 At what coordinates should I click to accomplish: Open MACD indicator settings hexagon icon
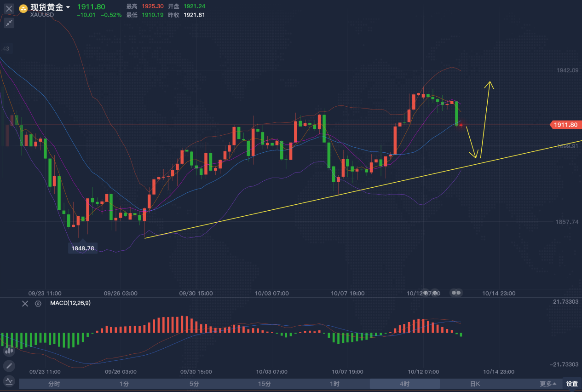click(x=38, y=304)
